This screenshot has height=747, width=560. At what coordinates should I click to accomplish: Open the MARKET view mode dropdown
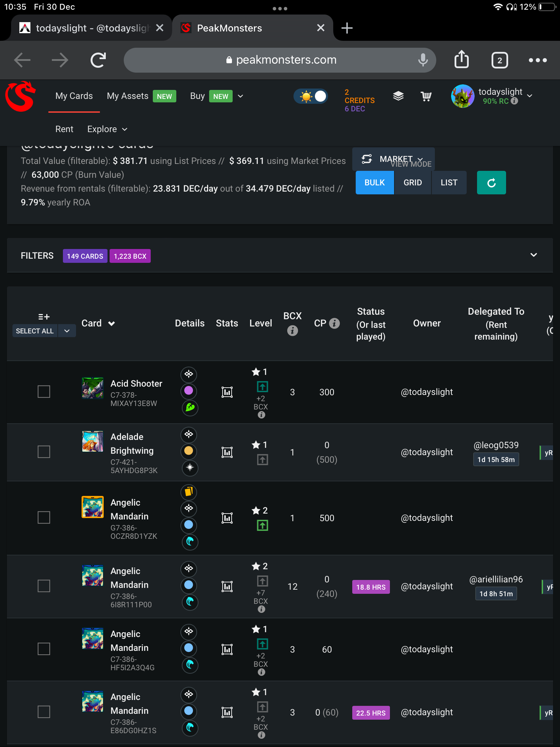pyautogui.click(x=393, y=159)
